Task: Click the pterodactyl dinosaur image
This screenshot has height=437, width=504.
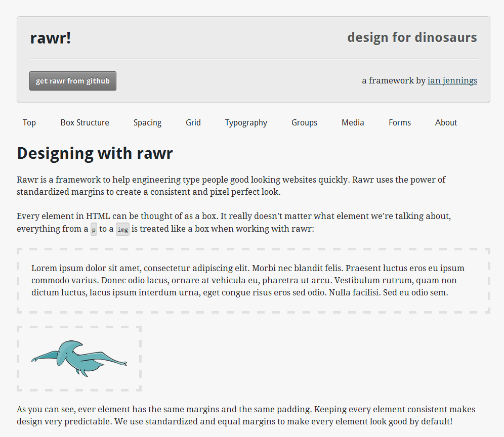Action: click(79, 358)
